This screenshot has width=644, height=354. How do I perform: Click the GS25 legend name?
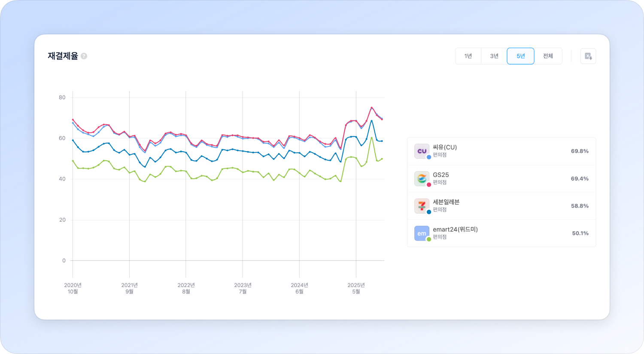click(441, 175)
